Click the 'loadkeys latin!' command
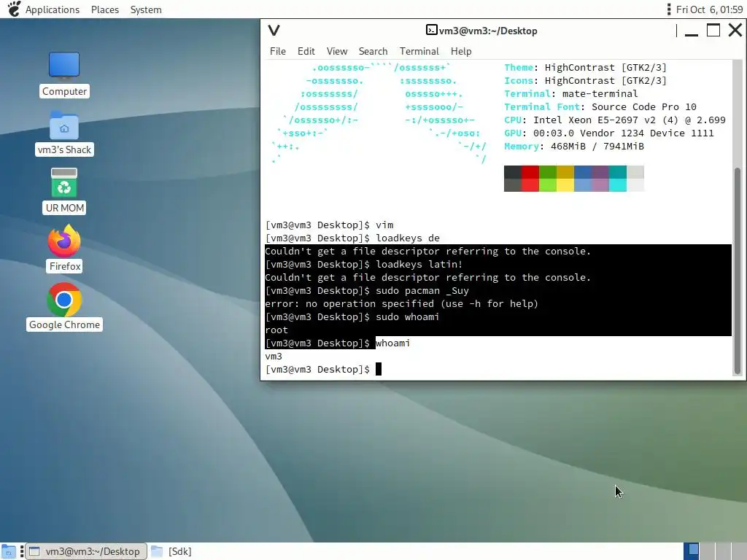The height and width of the screenshot is (560, 747). (419, 264)
